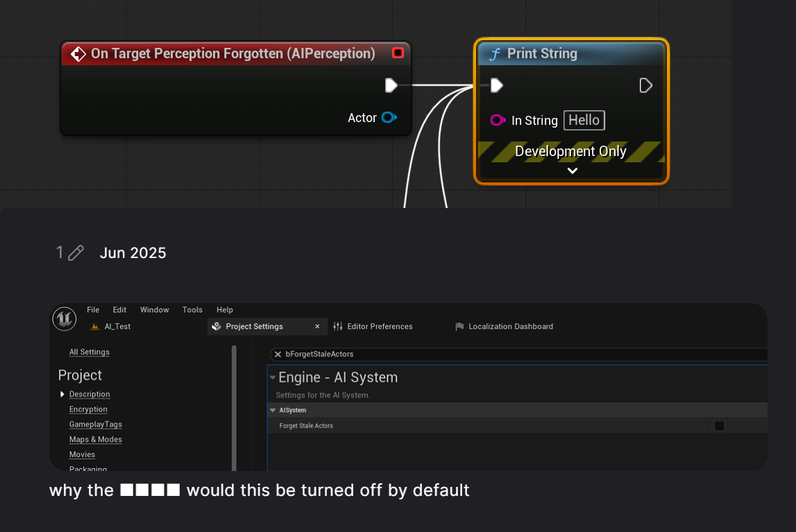Click the settings sidebar scrollbar

(x=234, y=409)
